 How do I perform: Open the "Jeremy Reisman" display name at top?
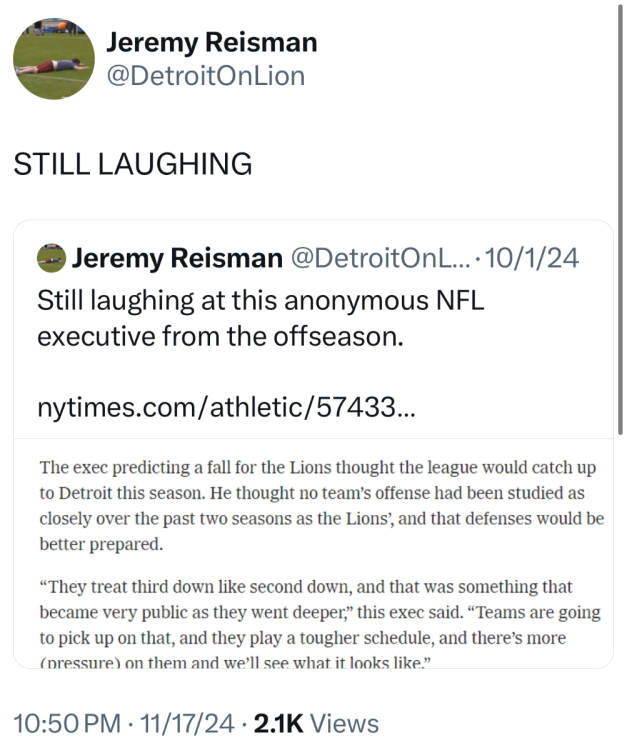pyautogui.click(x=211, y=42)
